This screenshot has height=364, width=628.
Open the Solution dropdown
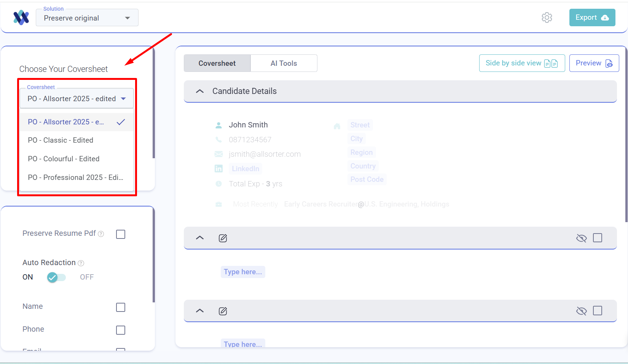click(x=87, y=18)
